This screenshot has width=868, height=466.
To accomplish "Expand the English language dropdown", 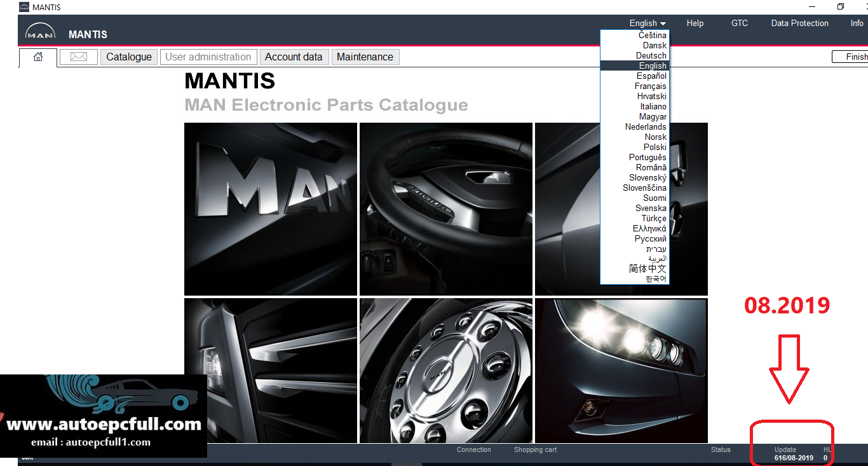I will pos(648,24).
